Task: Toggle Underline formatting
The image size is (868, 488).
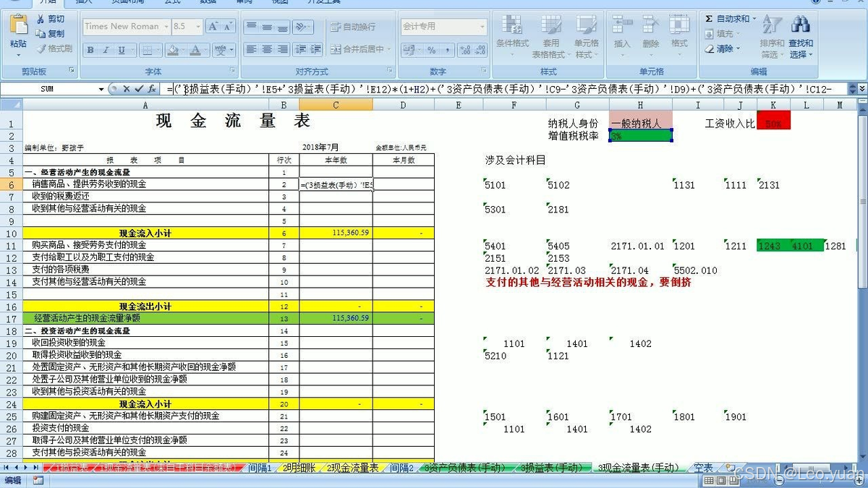Action: (122, 50)
